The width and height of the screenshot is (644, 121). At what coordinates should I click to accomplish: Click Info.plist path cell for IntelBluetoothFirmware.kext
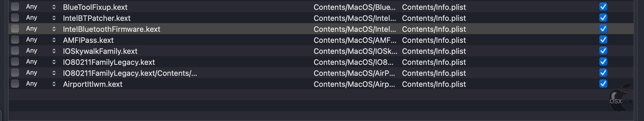pyautogui.click(x=434, y=29)
